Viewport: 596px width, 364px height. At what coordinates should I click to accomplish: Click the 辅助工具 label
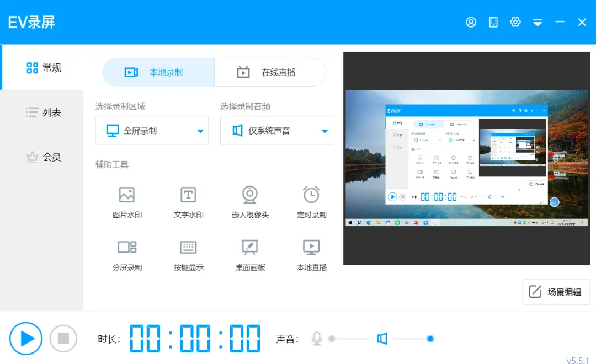111,164
